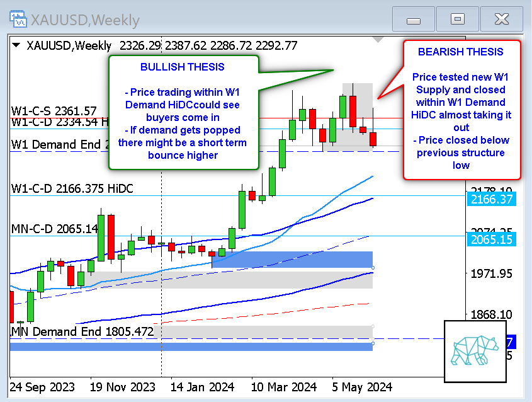Image resolution: width=532 pixels, height=402 pixels.
Task: Minimize the XAUUSD chart window
Action: [414, 20]
